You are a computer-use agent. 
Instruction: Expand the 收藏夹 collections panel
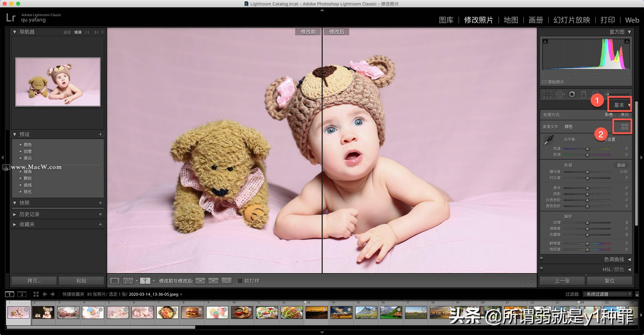14,224
